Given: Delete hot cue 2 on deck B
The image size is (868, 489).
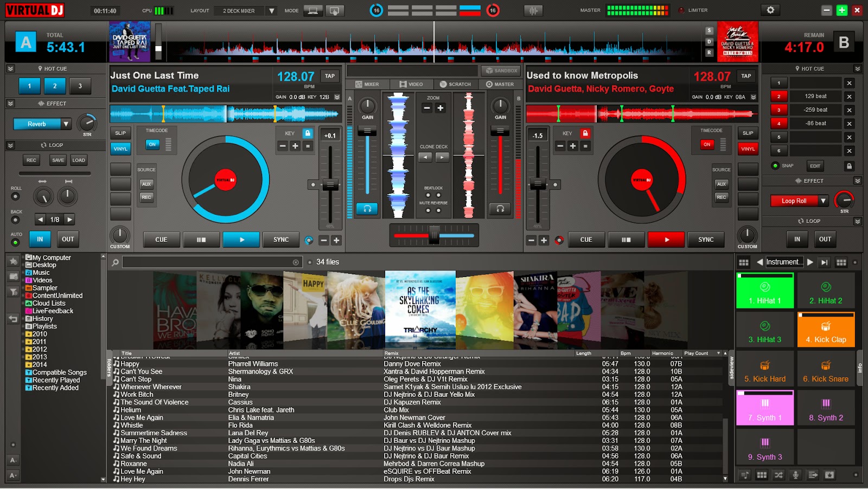Looking at the screenshot, I should pos(850,96).
